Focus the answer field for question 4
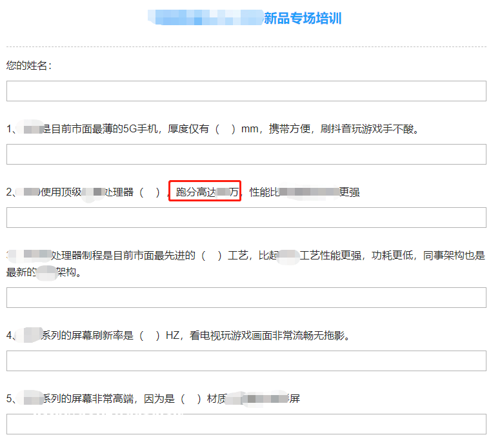The width and height of the screenshot is (491, 448). click(x=246, y=361)
